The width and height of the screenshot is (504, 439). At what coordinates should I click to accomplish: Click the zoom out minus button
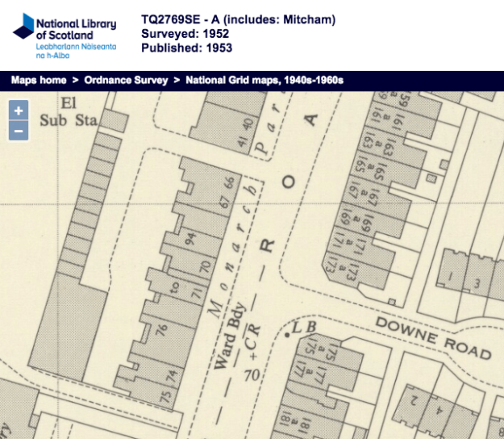point(19,131)
